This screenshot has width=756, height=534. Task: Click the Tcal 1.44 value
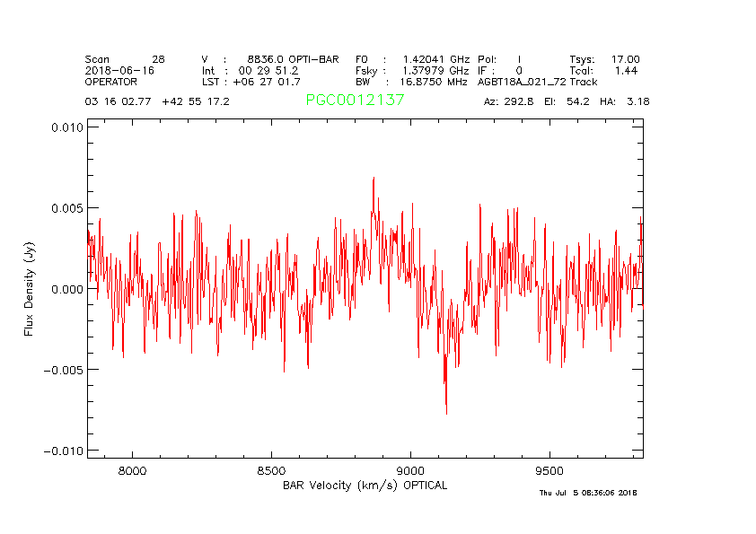click(604, 70)
